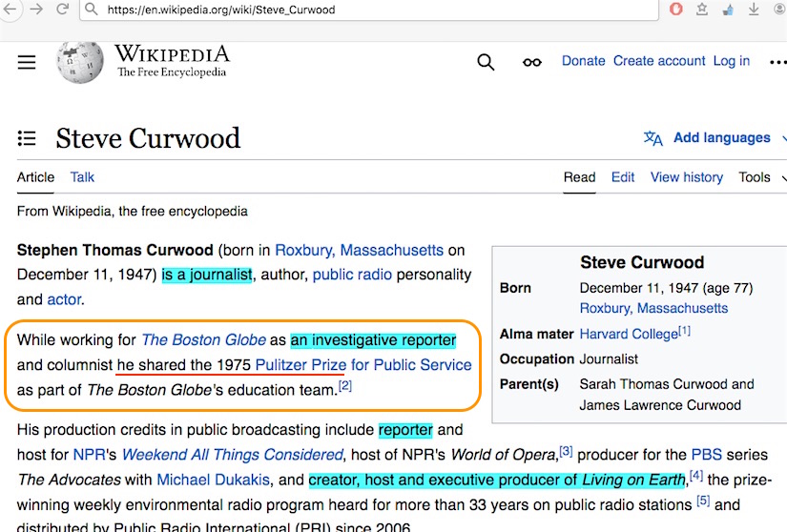Expand the Tools dropdown menu
Image resolution: width=787 pixels, height=532 pixels.
762,177
